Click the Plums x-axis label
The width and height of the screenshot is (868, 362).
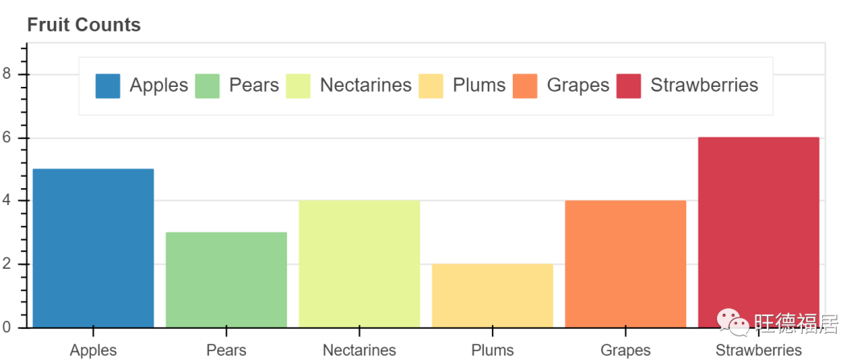coord(492,350)
